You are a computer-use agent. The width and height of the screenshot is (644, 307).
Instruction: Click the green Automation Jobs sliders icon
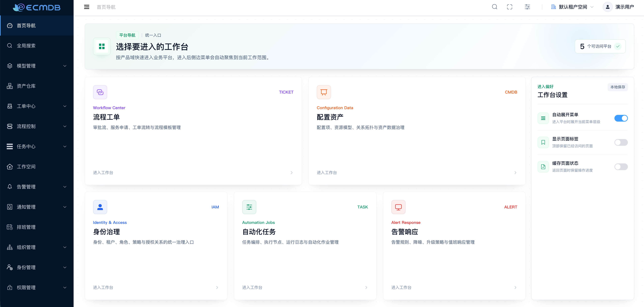tap(249, 207)
